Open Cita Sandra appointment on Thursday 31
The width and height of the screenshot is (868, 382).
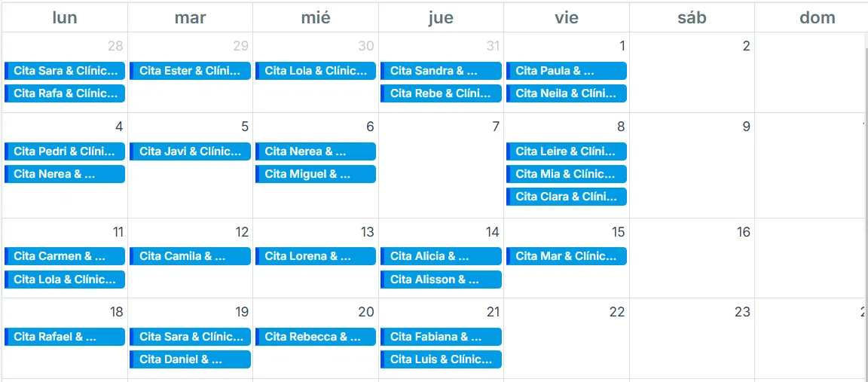click(x=441, y=71)
